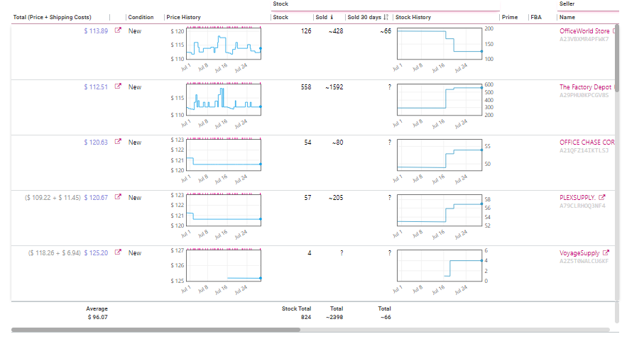Open external link next to $112.51 price
The height and width of the screenshot is (351, 644).
[118, 87]
